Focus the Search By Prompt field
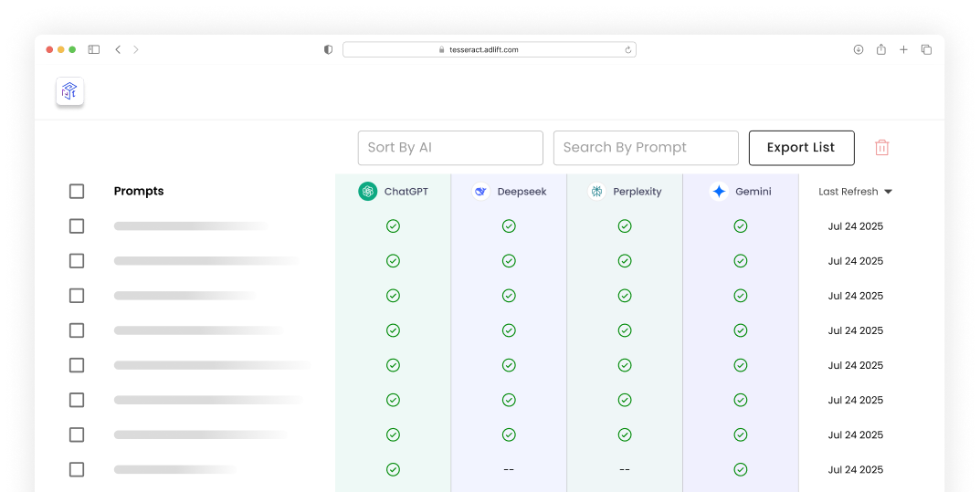 (x=646, y=148)
